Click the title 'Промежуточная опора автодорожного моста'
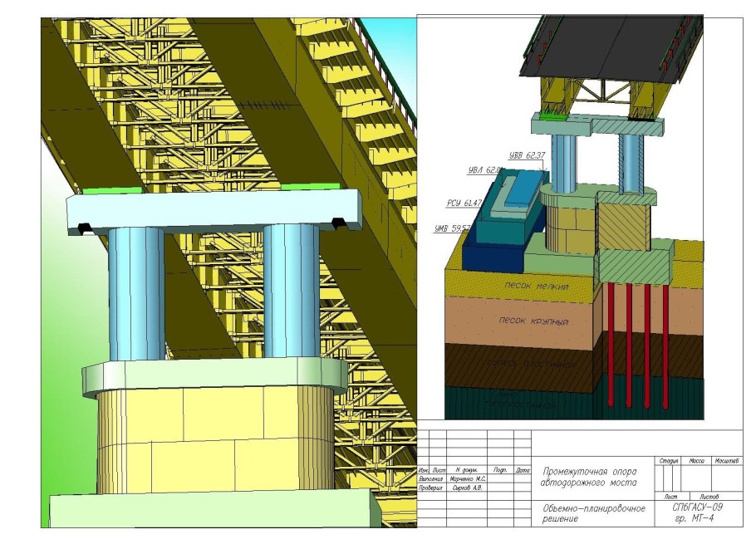 (589, 476)
